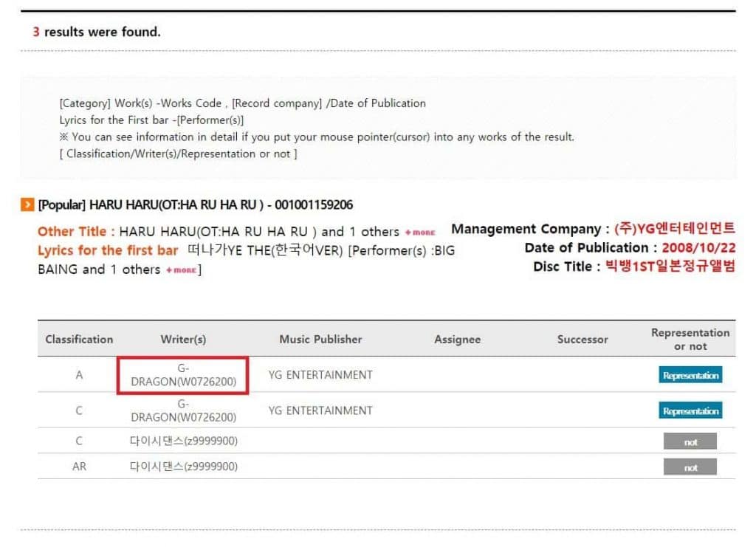Viewport: 756px width, 547px height.
Task: Click Representation button in classification A row
Action: (x=690, y=375)
